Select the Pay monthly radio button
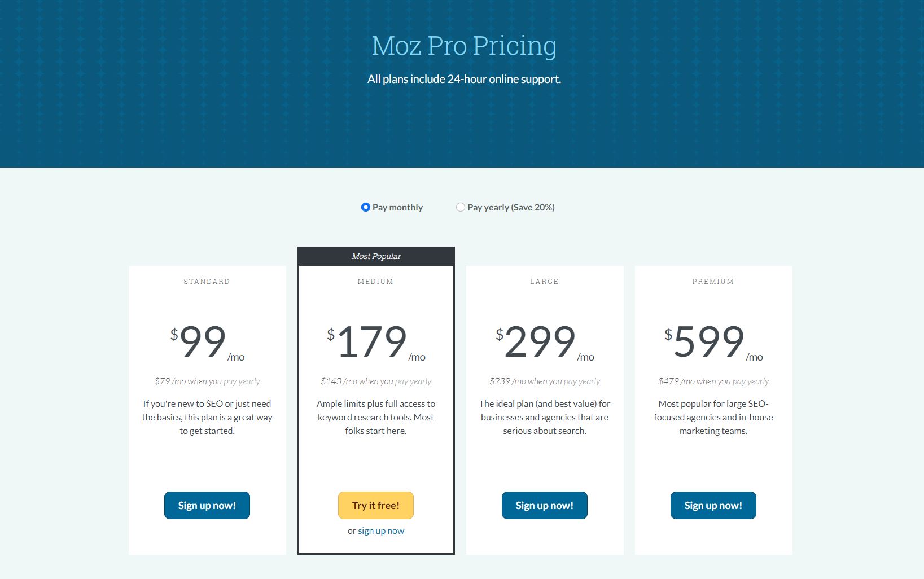The width and height of the screenshot is (924, 579). tap(365, 207)
